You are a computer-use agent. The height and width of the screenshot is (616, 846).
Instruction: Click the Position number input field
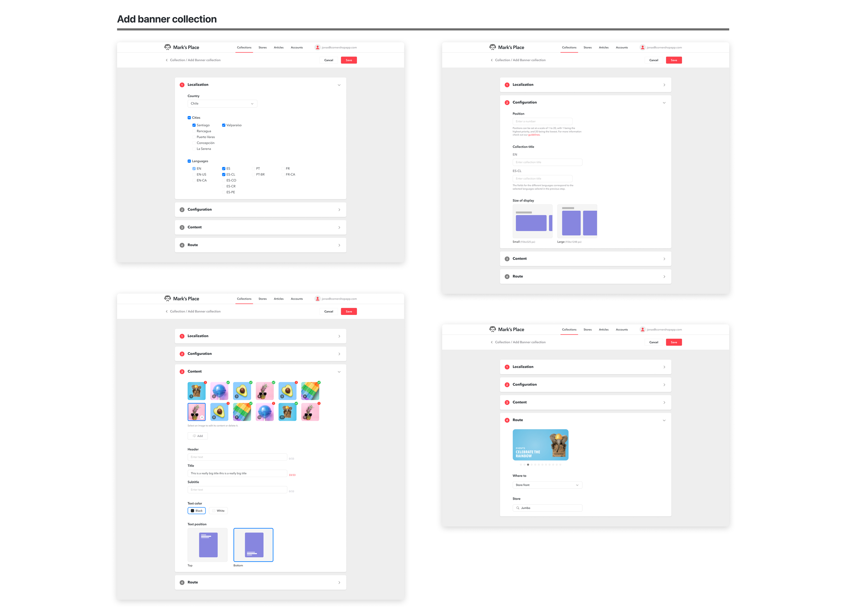click(542, 121)
